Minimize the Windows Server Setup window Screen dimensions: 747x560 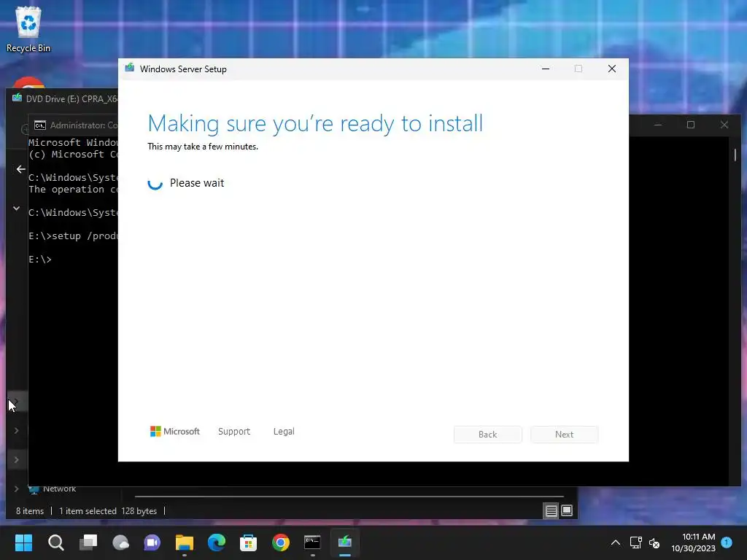(546, 69)
